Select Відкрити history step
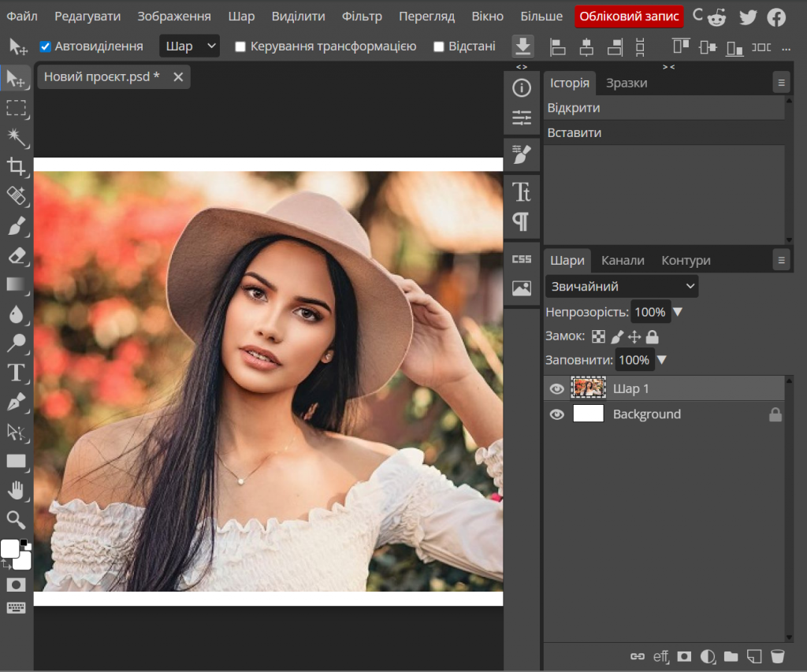 [664, 108]
